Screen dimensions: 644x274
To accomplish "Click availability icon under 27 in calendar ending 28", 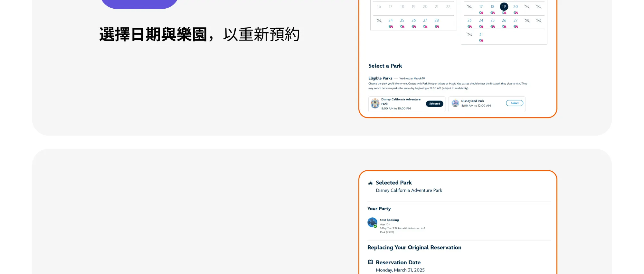I will click(425, 26).
